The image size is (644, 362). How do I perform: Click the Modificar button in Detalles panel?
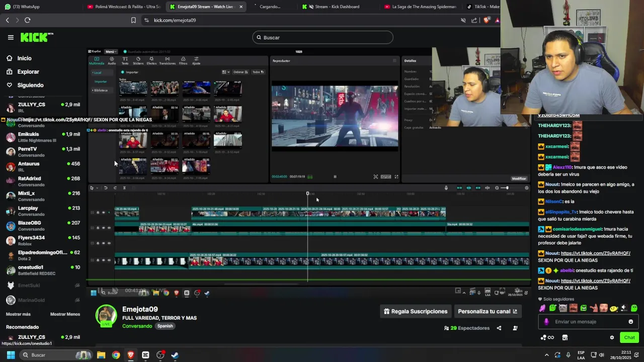click(519, 178)
